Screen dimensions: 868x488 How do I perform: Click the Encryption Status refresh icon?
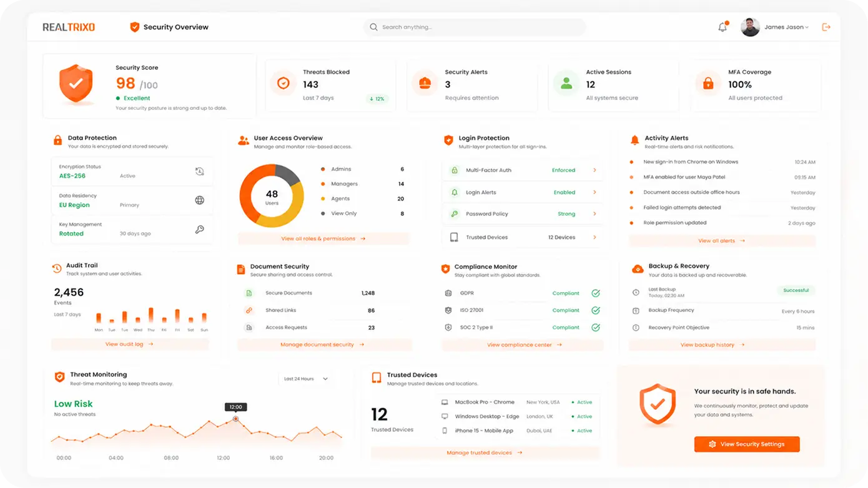point(200,172)
